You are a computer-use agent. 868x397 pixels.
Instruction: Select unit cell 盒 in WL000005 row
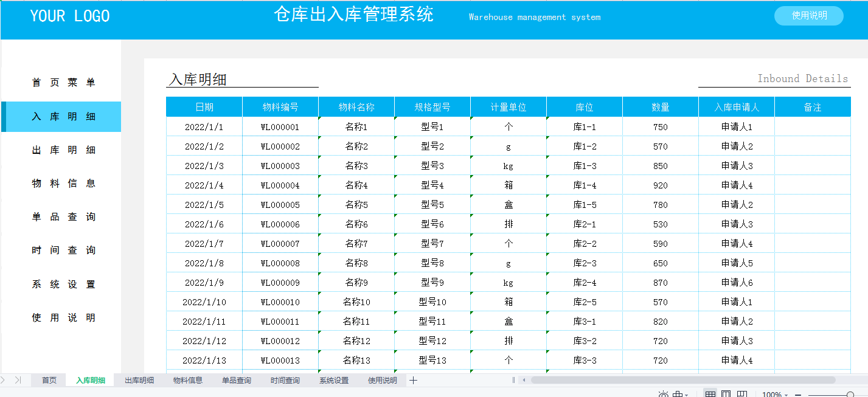coord(509,205)
